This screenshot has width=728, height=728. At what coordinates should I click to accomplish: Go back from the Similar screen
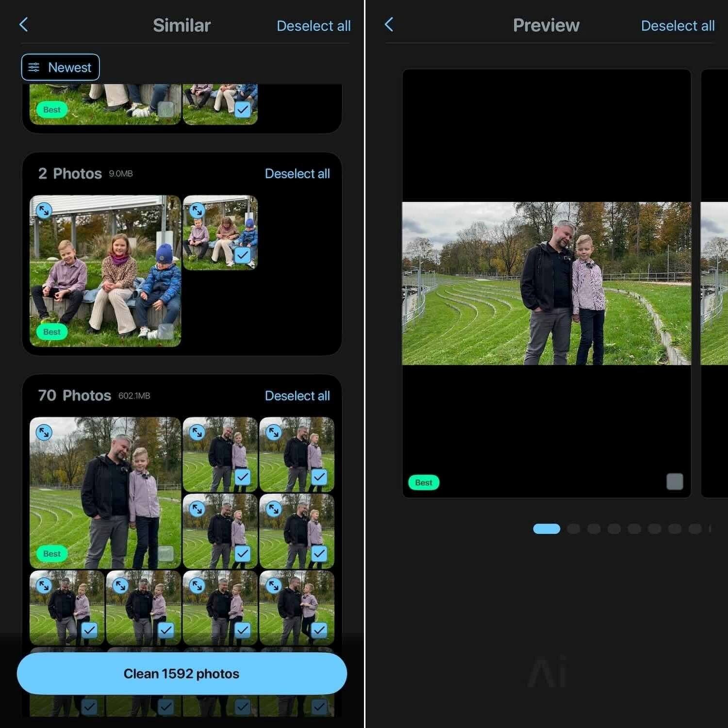tap(23, 25)
